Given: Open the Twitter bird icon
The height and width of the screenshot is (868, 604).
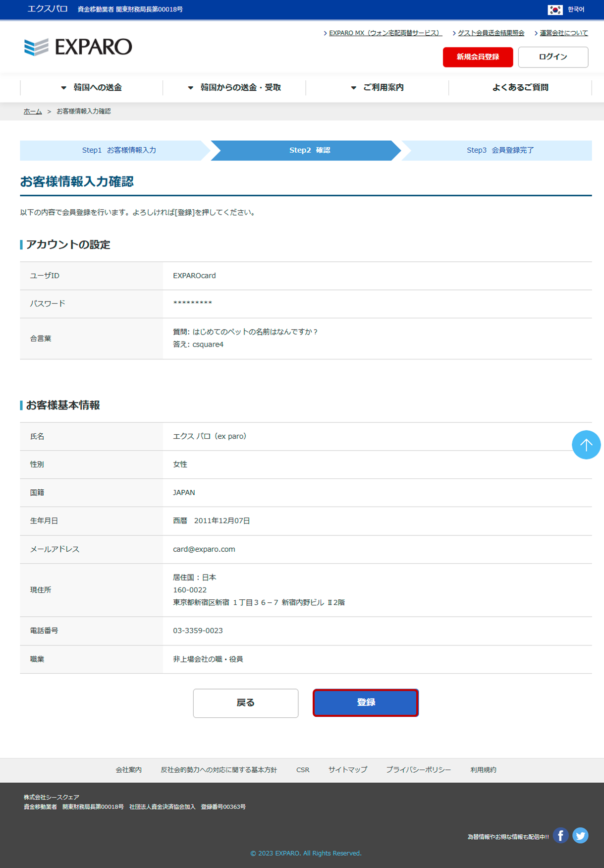Looking at the screenshot, I should [x=580, y=835].
